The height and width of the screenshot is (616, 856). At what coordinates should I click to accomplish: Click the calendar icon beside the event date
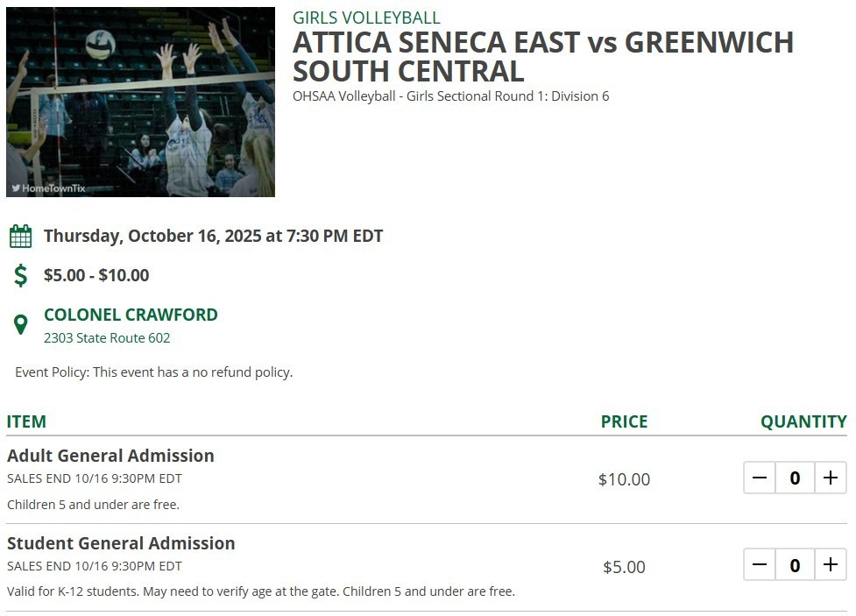(20, 237)
